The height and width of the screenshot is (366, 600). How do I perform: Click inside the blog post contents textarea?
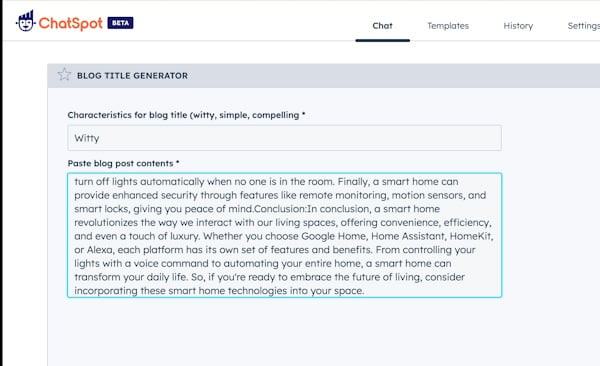284,235
